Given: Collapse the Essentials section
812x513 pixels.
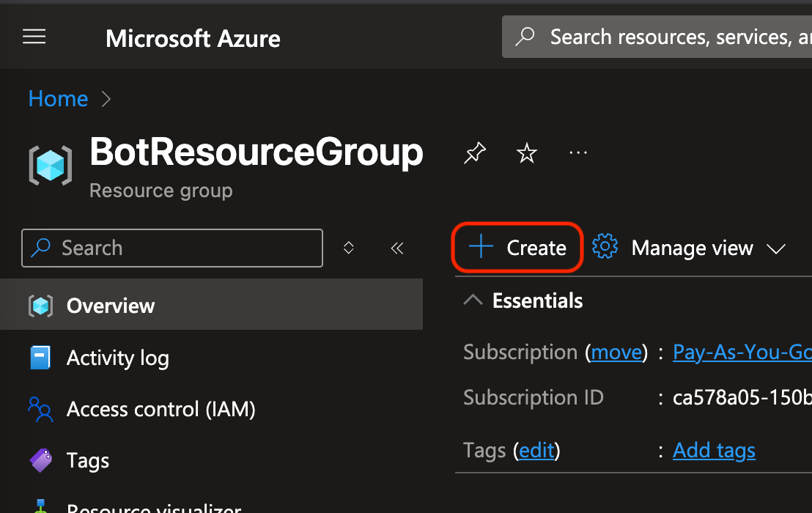Looking at the screenshot, I should [473, 300].
